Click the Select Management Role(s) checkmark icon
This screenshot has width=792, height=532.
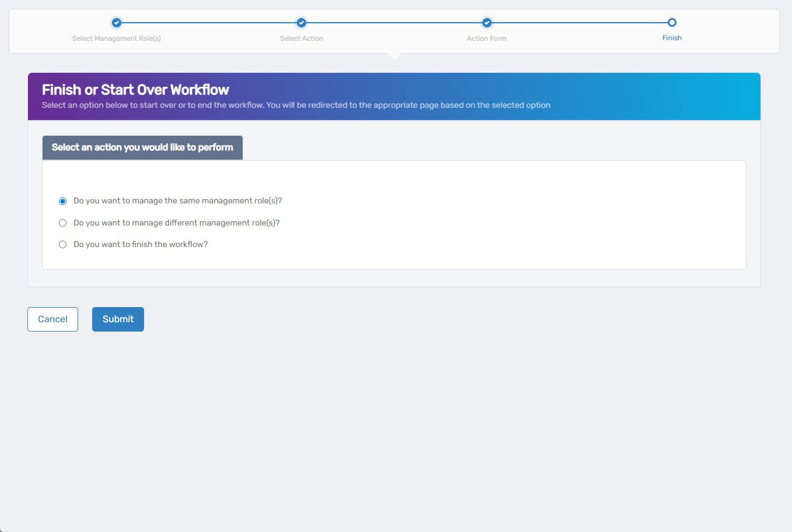pyautogui.click(x=116, y=23)
